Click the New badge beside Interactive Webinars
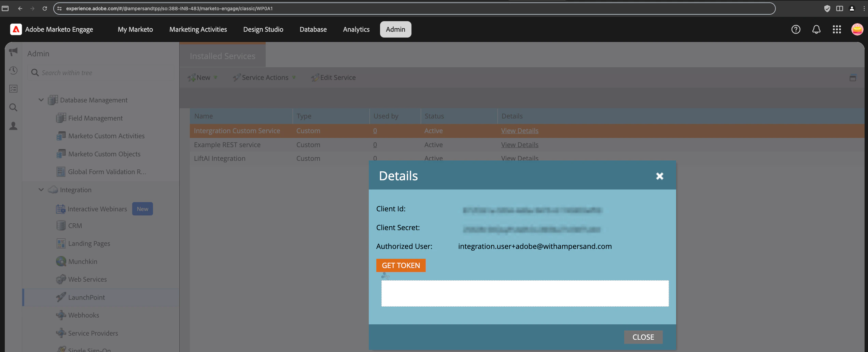The image size is (868, 352). click(x=142, y=209)
